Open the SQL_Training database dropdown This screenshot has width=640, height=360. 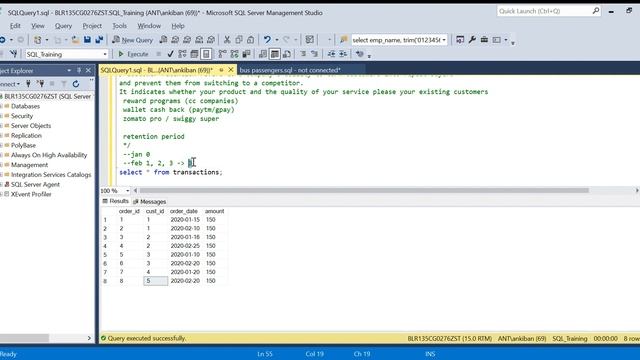[x=105, y=54]
